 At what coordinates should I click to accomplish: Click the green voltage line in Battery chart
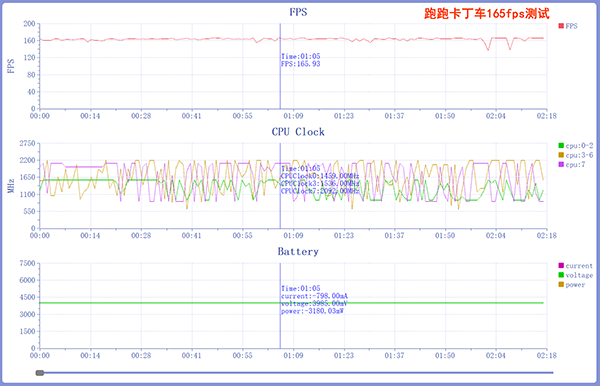pyautogui.click(x=292, y=303)
